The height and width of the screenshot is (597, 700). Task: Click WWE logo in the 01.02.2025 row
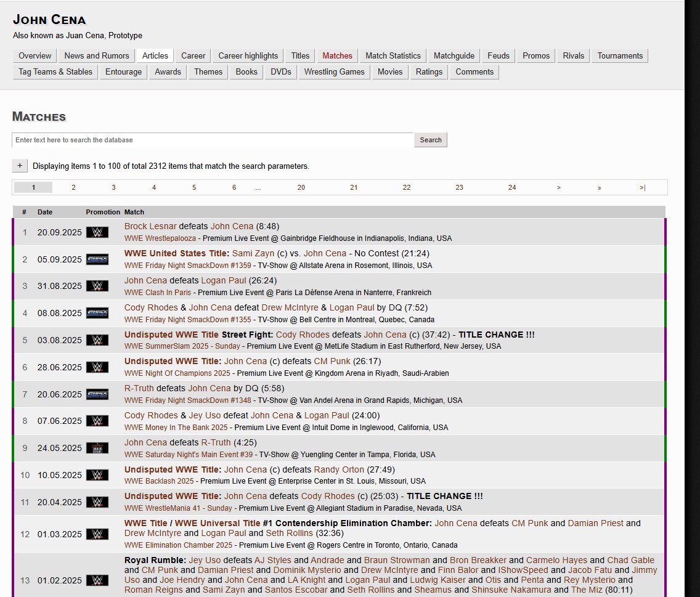click(97, 580)
